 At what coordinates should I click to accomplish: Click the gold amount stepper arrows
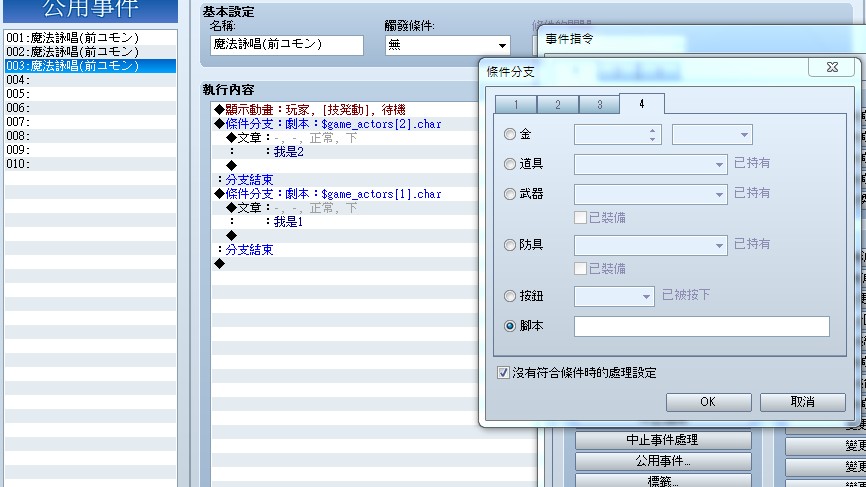tap(652, 134)
